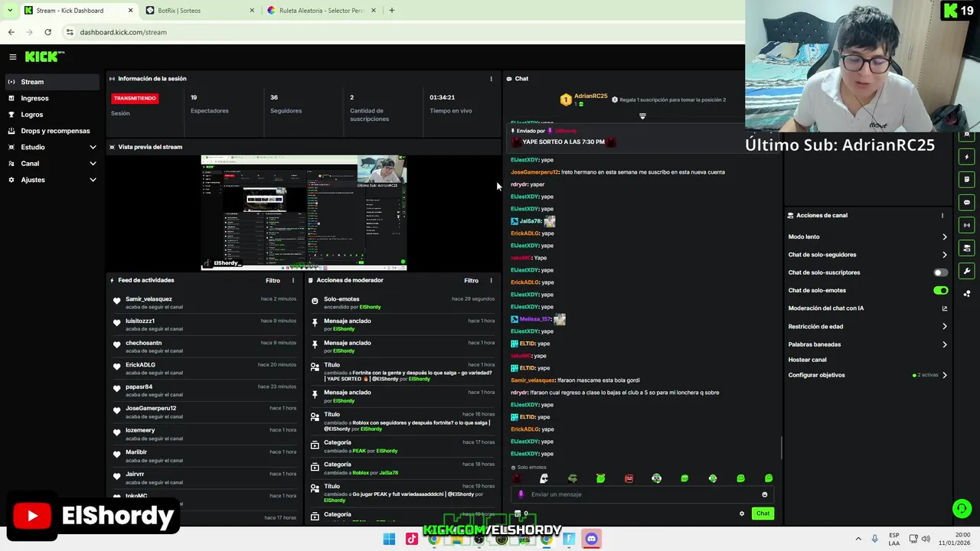Show hidden system tray icons

(857, 539)
